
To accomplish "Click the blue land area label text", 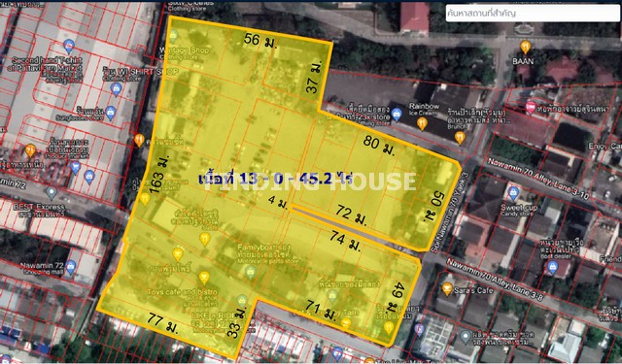I will coord(276,179).
